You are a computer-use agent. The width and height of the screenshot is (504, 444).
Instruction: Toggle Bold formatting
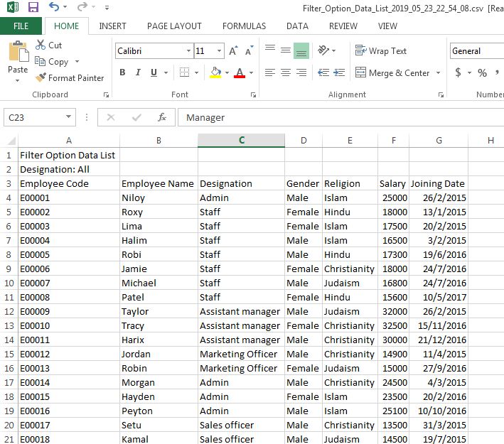pyautogui.click(x=122, y=72)
